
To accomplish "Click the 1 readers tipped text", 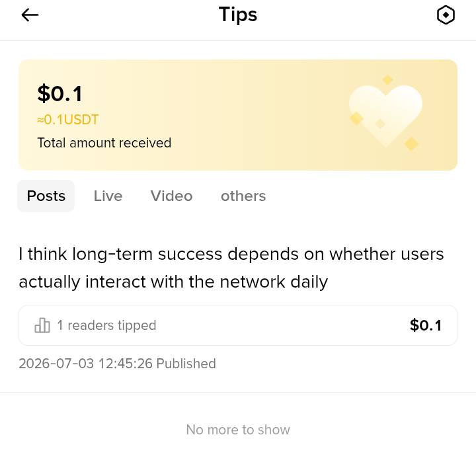I will 106,325.
